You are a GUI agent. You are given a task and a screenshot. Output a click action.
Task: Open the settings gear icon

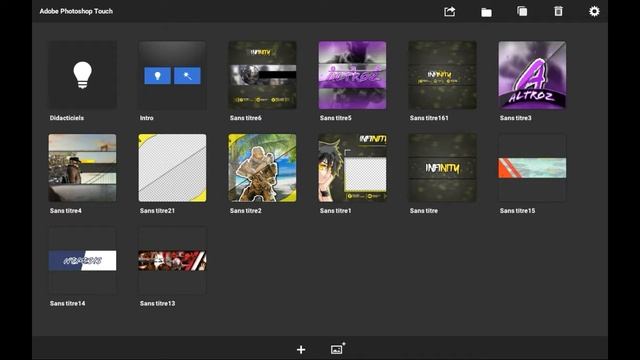(594, 11)
